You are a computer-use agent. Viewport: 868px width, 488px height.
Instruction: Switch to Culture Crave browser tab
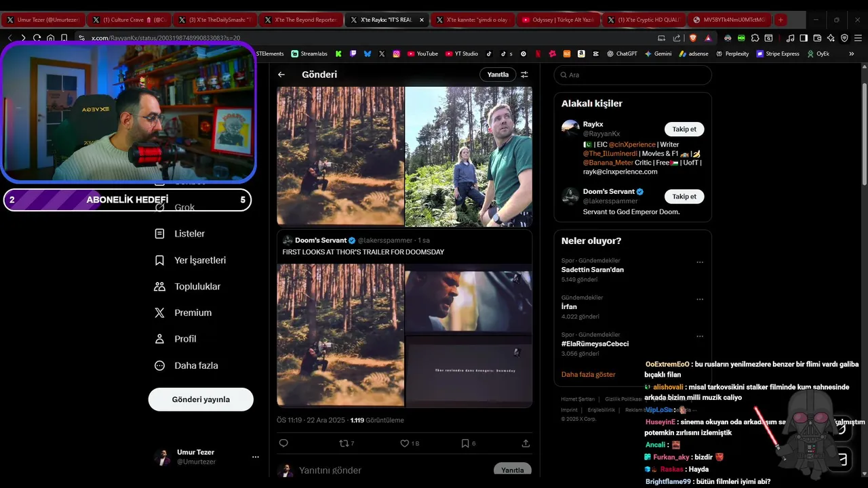[129, 20]
